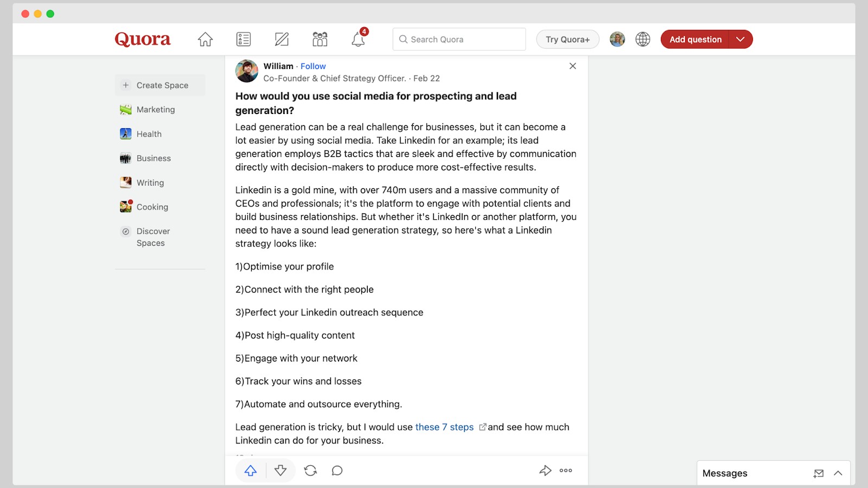Screen dimensions: 868x488
Task: Open comments with speech bubble icon
Action: pyautogui.click(x=337, y=471)
